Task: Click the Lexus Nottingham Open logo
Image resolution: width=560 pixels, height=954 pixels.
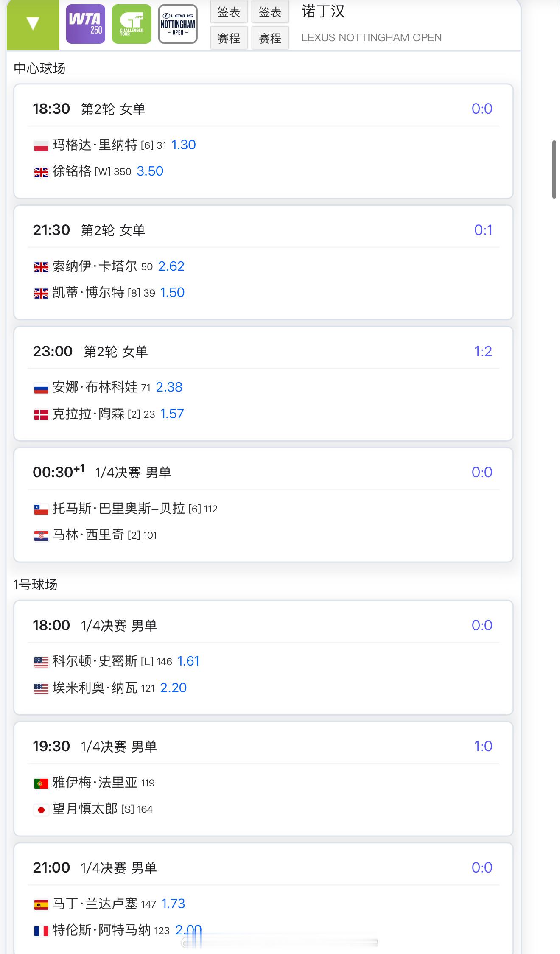Action: [x=178, y=24]
